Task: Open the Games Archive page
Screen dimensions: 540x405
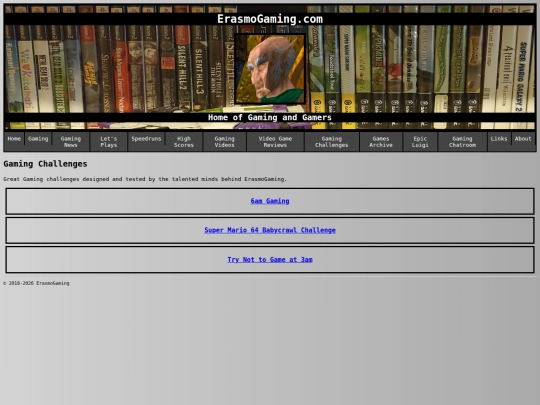Action: tap(381, 142)
